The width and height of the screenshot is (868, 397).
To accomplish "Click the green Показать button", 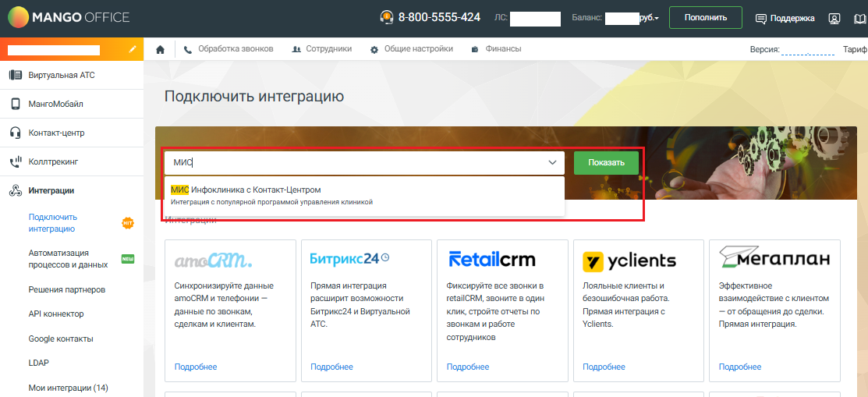I will (x=606, y=163).
